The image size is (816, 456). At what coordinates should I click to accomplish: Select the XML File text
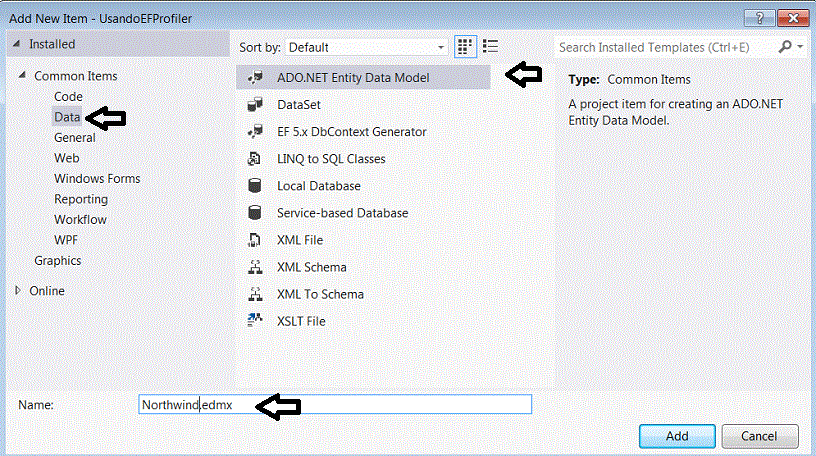(300, 240)
